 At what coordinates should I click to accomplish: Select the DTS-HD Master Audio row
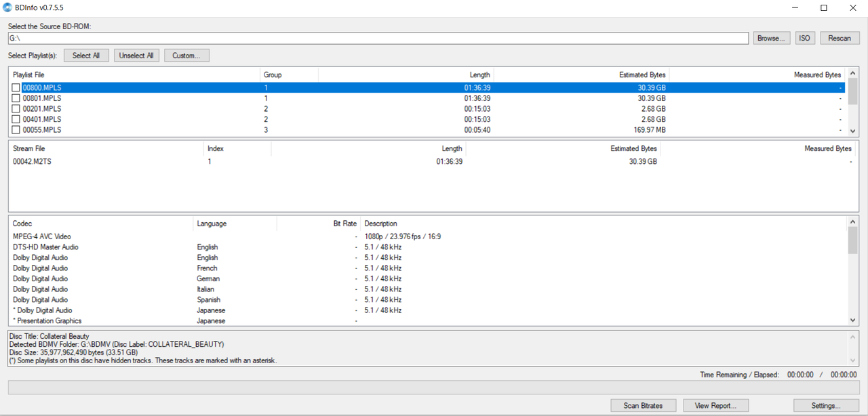428,247
